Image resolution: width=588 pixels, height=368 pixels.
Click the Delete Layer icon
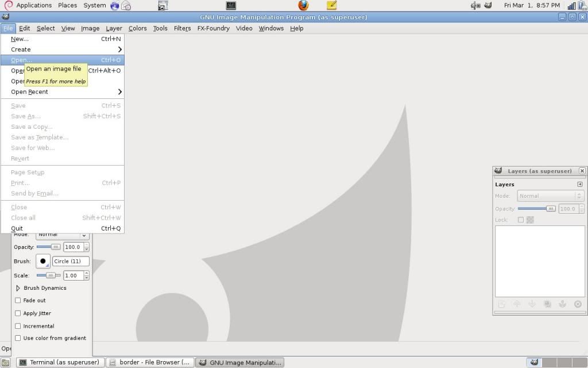[578, 304]
